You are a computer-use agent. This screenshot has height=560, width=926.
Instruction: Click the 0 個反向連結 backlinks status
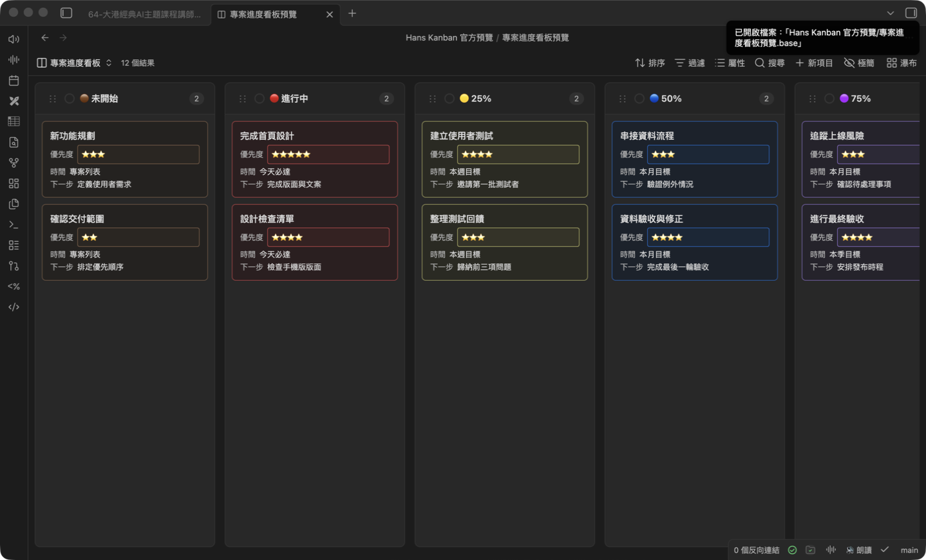pos(757,550)
